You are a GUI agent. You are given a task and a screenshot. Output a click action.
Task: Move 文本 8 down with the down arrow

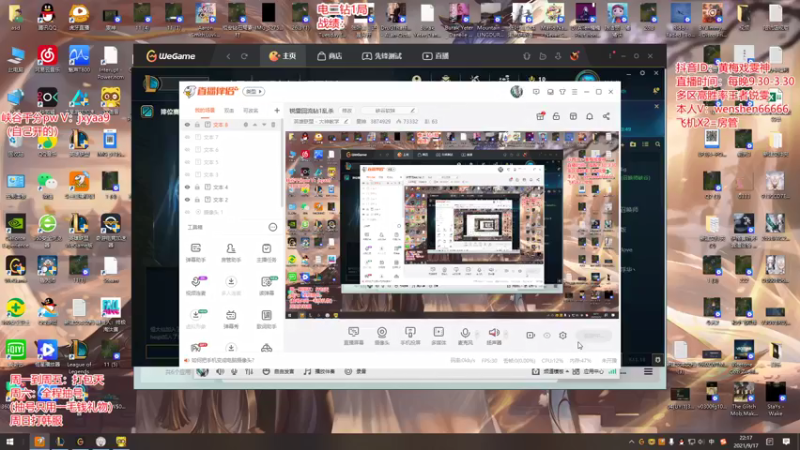tap(264, 124)
